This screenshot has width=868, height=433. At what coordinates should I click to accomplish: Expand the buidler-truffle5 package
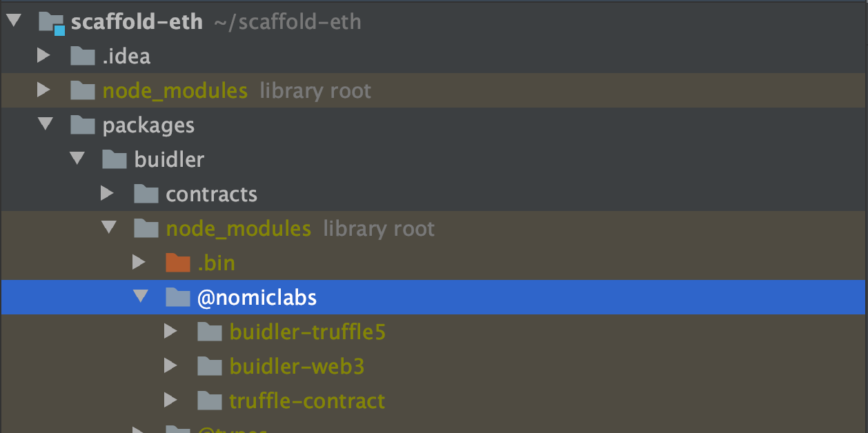pos(170,332)
